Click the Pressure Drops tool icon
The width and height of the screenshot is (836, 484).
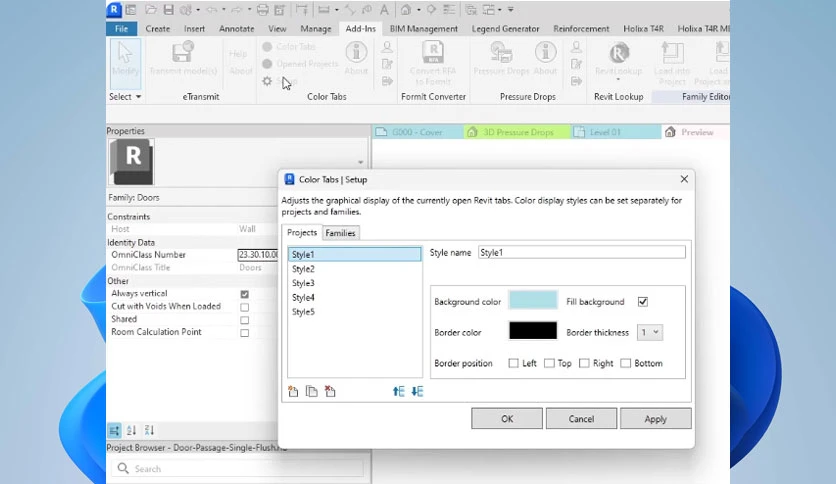pos(501,52)
